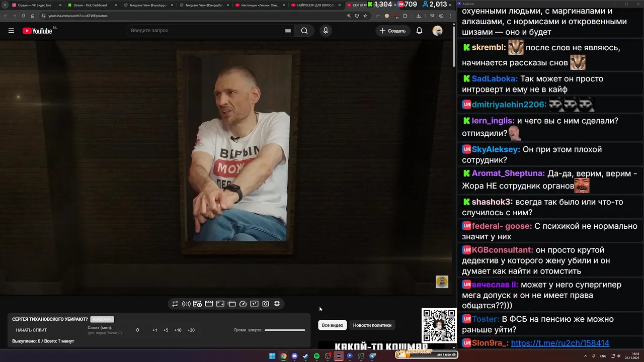Open Spotify from the taskbar
The width and height of the screenshot is (644, 362).
click(x=316, y=356)
